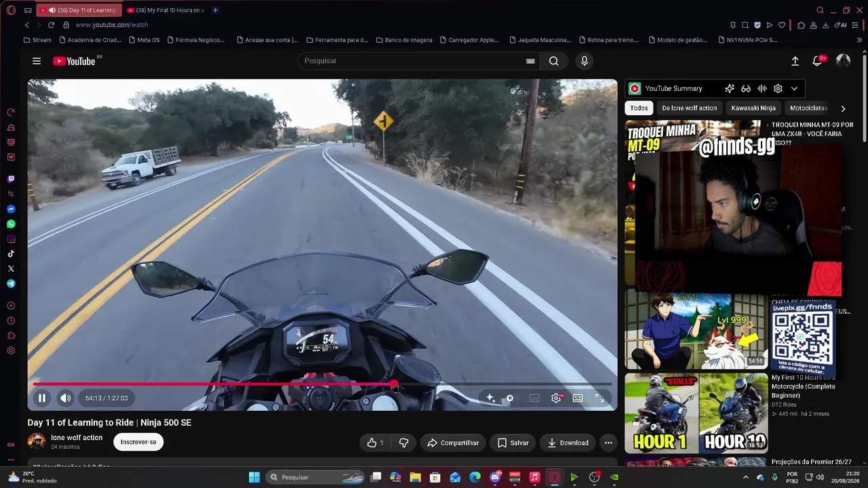Viewport: 868px width, 488px height.
Task: Click the YouTube Summary sparkle icon
Action: [x=730, y=88]
